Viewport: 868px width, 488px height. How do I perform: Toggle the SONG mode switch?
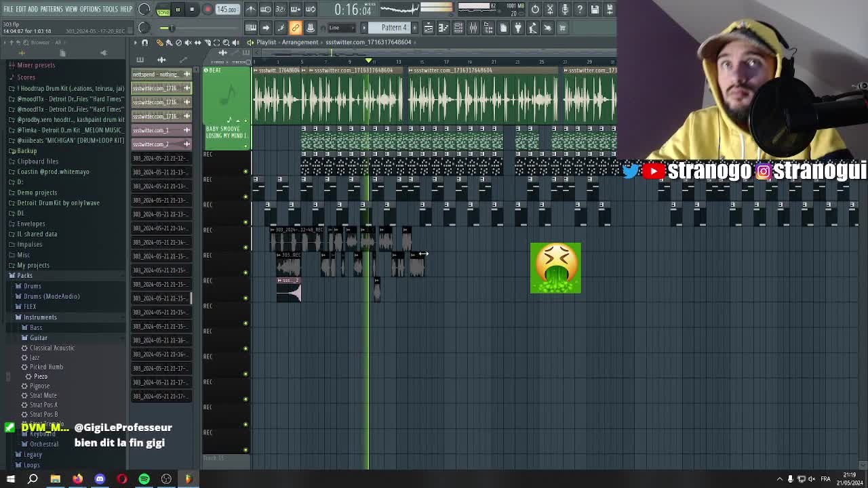[x=163, y=9]
